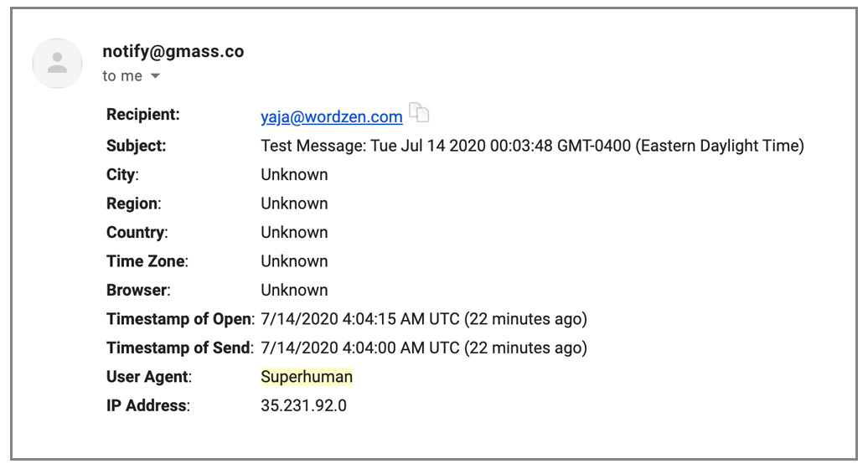The width and height of the screenshot is (868, 469).
Task: Click the Timestamp of Open value
Action: (x=424, y=319)
